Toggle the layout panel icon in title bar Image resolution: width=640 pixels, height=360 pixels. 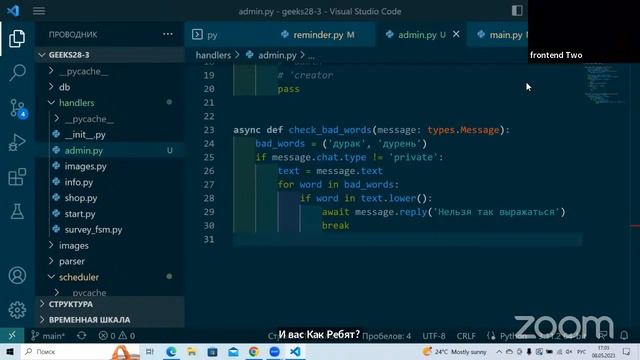click(x=517, y=11)
